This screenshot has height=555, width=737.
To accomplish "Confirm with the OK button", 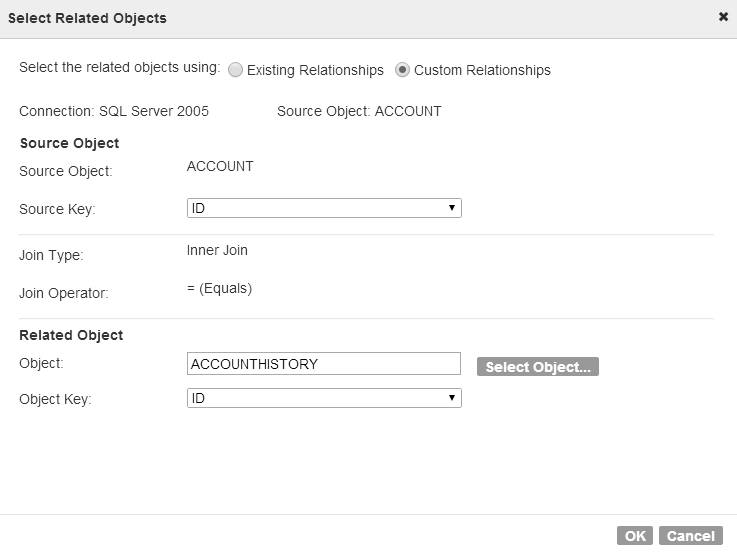I will point(635,536).
